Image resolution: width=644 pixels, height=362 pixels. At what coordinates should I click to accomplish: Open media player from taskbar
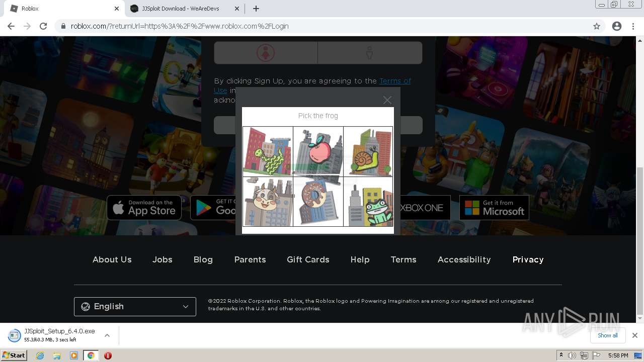(x=74, y=355)
